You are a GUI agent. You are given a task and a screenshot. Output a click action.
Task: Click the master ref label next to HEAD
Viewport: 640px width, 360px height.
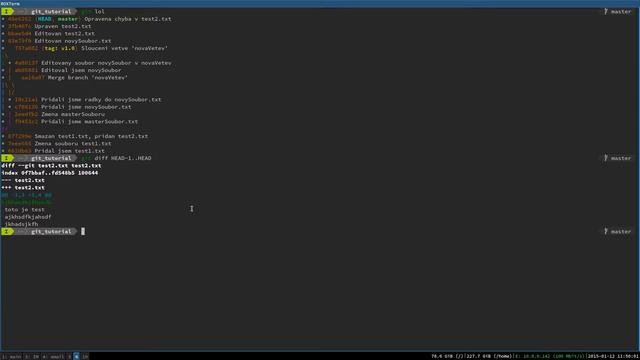[67, 19]
